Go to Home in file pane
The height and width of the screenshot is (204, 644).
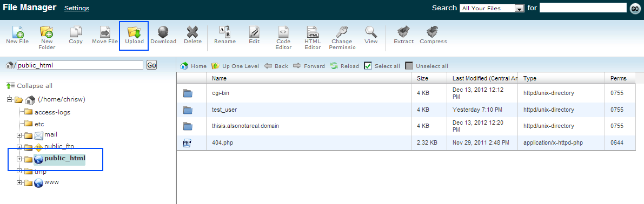194,66
